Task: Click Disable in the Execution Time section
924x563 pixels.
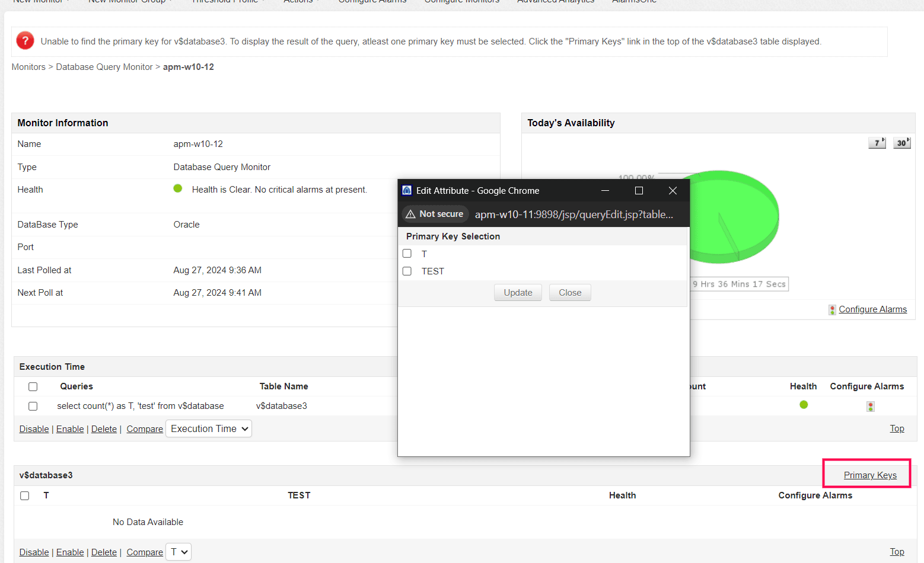Action: click(x=34, y=429)
